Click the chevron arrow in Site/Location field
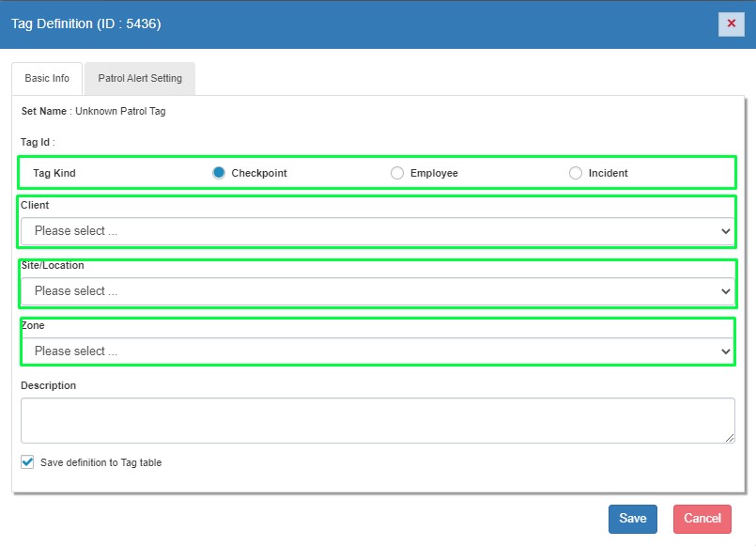This screenshot has width=756, height=546. (x=725, y=291)
